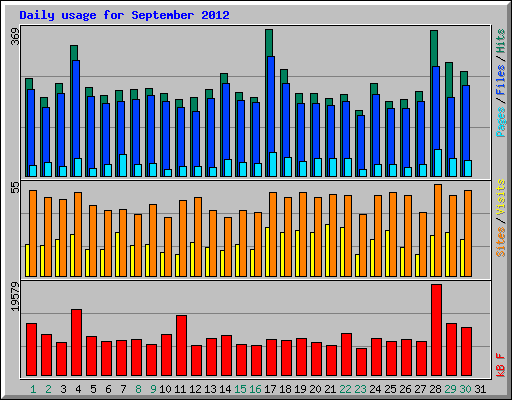Image resolution: width=512 pixels, height=400 pixels.
Task: Click day 19 on the x-axis
Action: (x=300, y=389)
